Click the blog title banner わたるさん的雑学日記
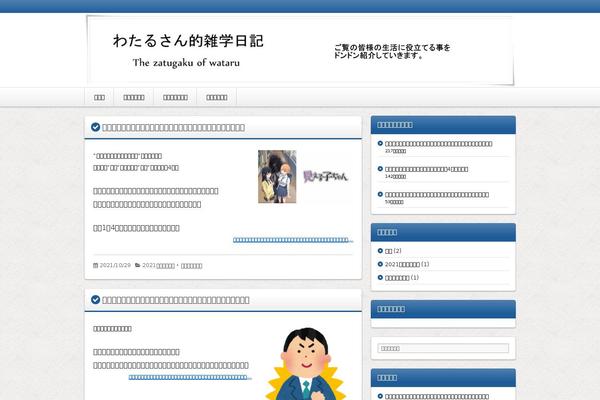This screenshot has height=400, width=600. [300, 50]
